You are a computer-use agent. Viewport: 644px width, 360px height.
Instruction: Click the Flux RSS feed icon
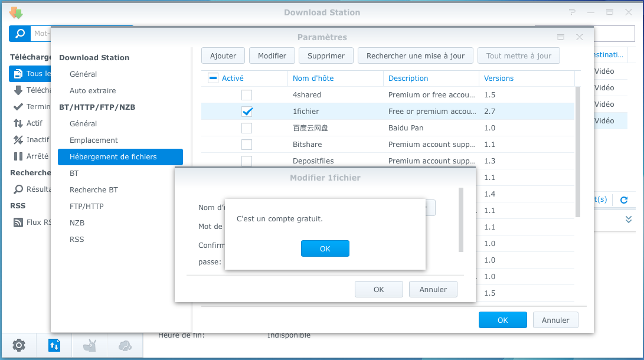coord(18,222)
